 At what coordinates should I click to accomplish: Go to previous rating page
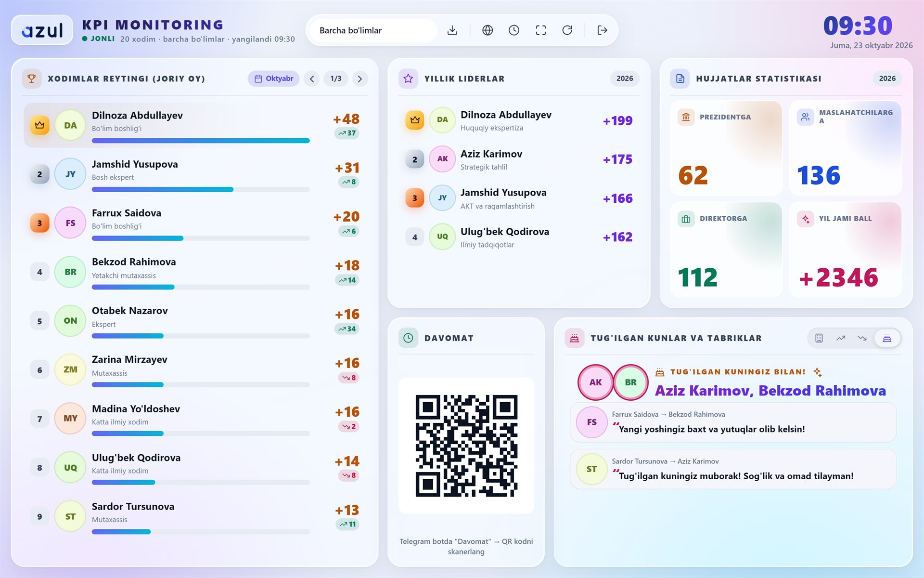pyautogui.click(x=312, y=79)
